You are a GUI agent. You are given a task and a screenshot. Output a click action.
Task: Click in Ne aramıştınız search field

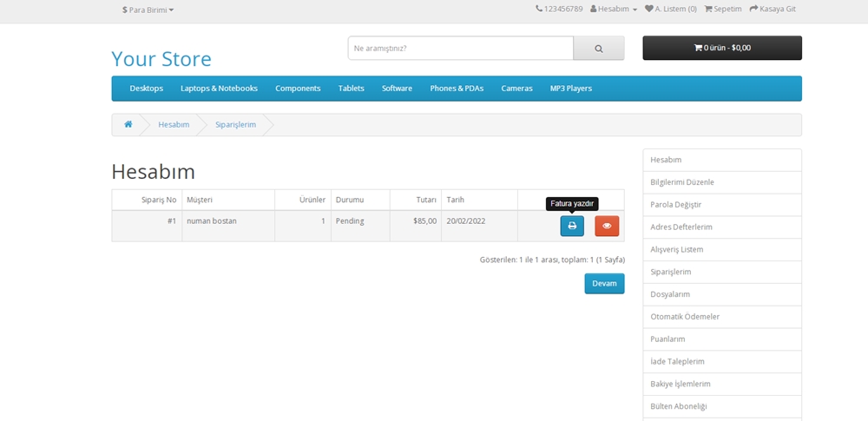pos(461,49)
